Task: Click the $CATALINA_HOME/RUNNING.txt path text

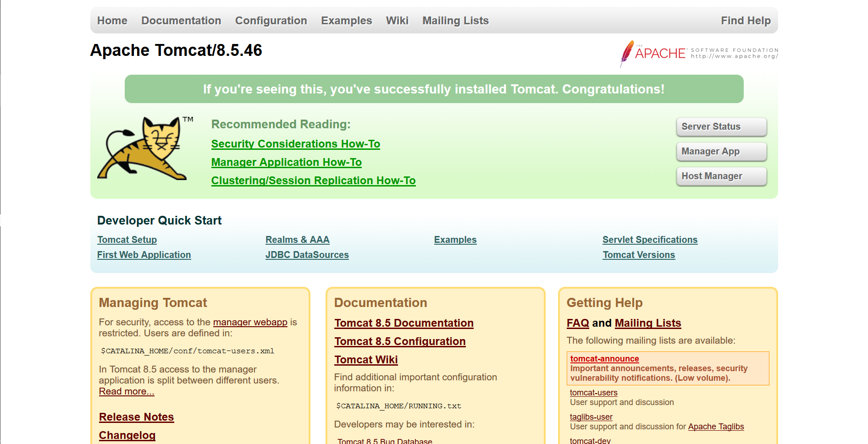Action: 398,406
